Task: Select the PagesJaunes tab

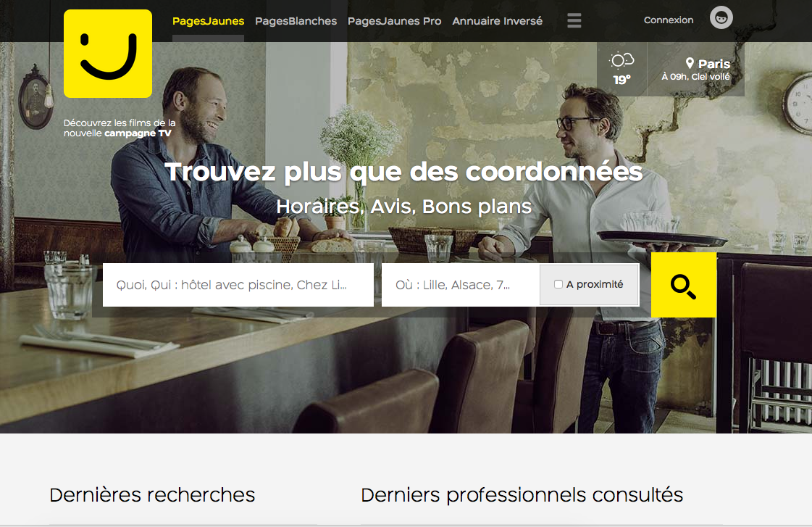Action: click(208, 21)
